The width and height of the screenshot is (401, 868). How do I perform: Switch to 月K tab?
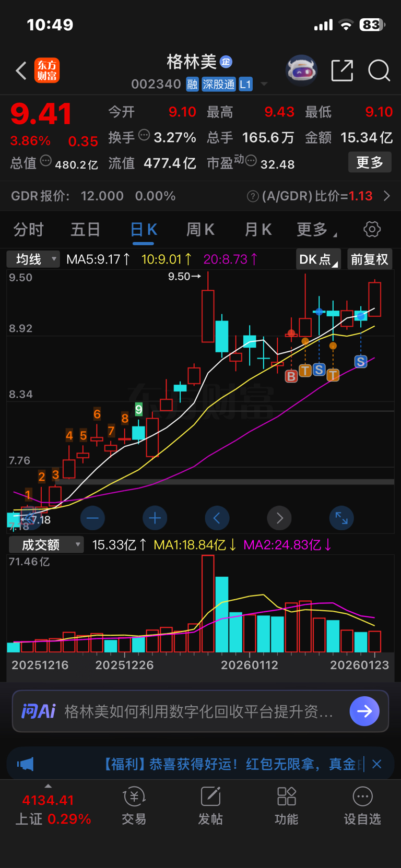click(x=258, y=230)
